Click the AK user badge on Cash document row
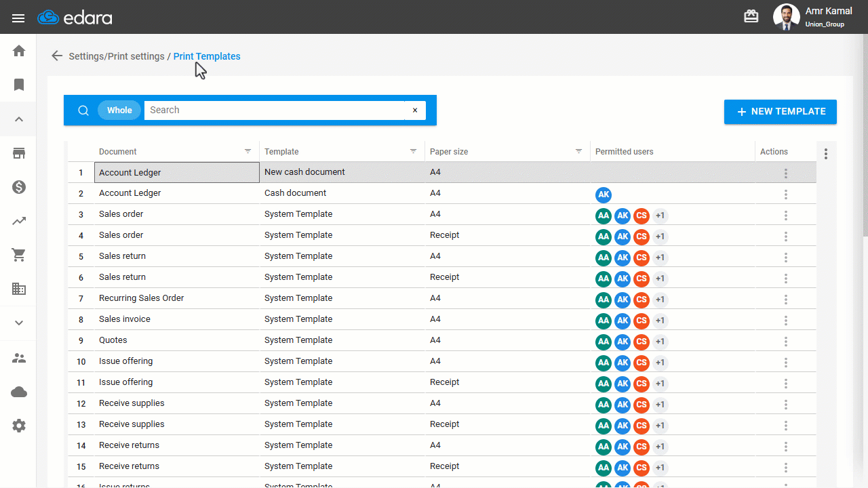Viewport: 868px width, 488px height. click(x=604, y=195)
